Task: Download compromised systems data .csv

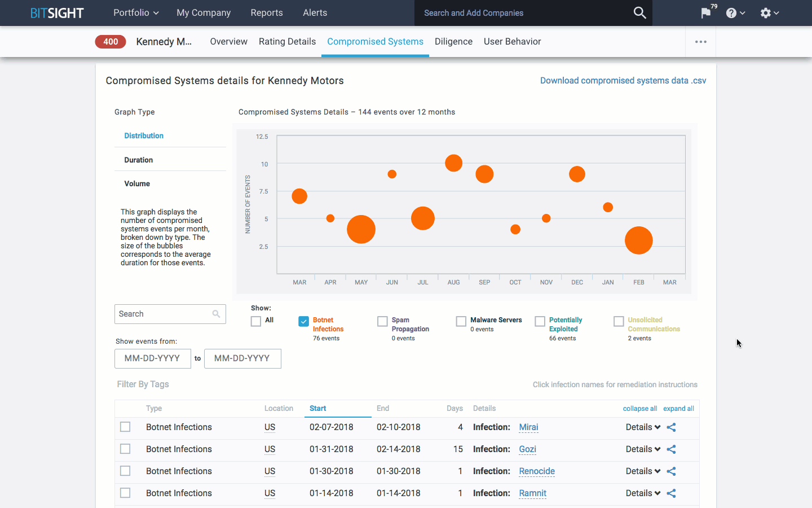Action: (623, 81)
